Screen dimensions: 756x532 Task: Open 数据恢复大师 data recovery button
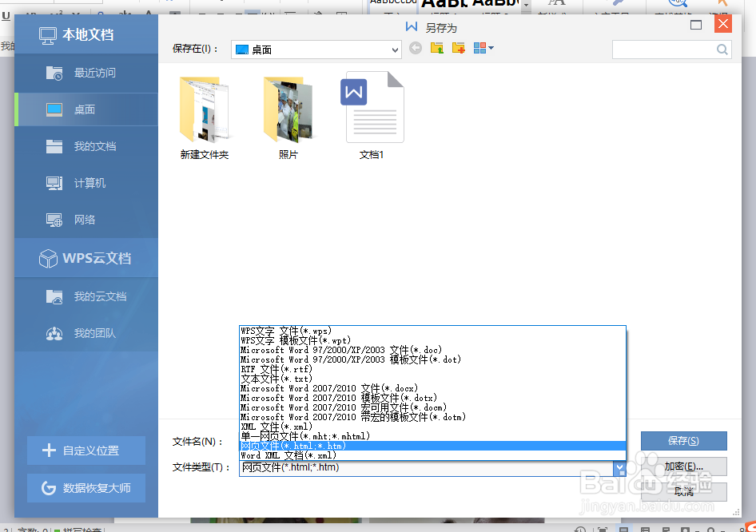[x=86, y=488]
